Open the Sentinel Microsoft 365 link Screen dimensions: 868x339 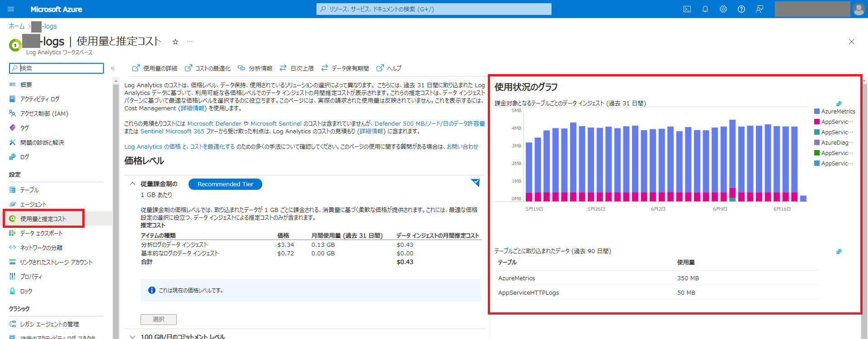(x=172, y=131)
